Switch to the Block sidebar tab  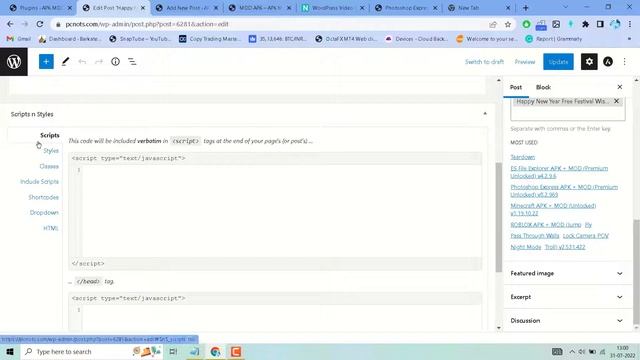pos(543,87)
